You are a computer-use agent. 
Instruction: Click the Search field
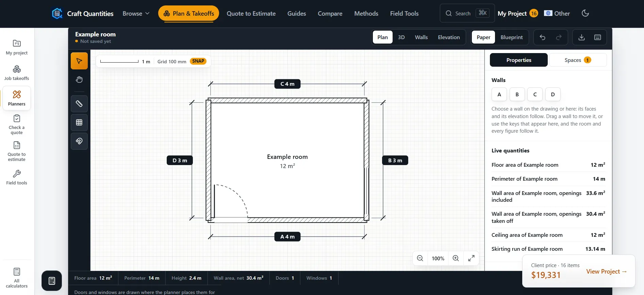click(467, 13)
